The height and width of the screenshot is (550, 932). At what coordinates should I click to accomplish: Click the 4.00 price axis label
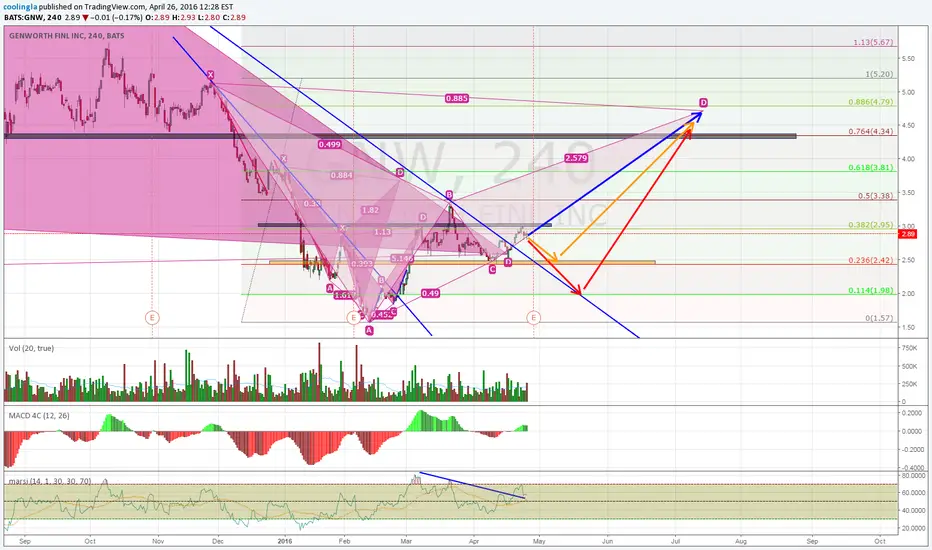pos(908,159)
